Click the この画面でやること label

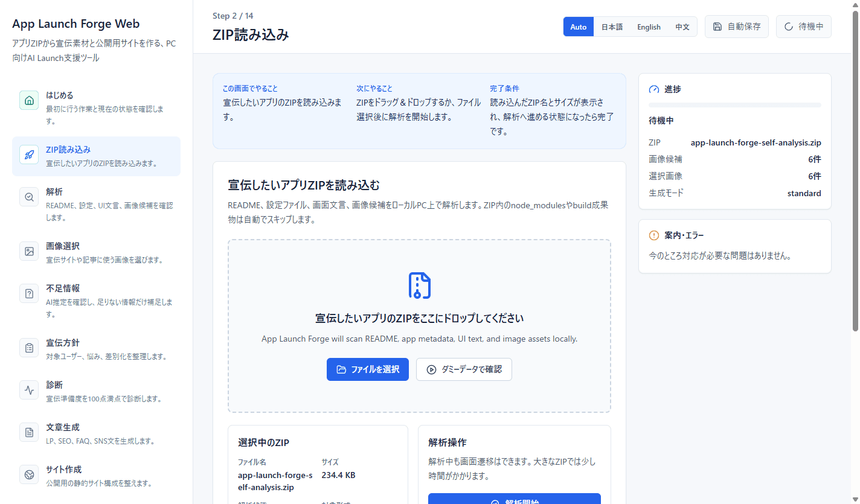(250, 88)
